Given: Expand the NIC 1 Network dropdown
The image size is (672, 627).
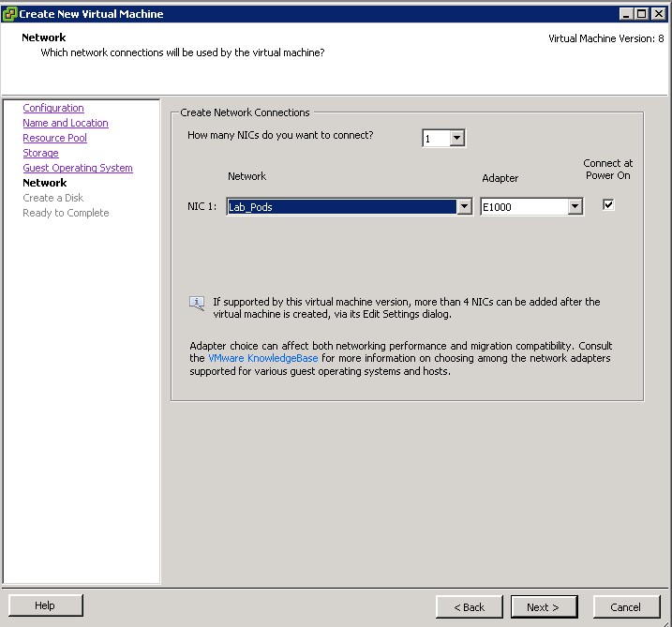Looking at the screenshot, I should coord(464,207).
